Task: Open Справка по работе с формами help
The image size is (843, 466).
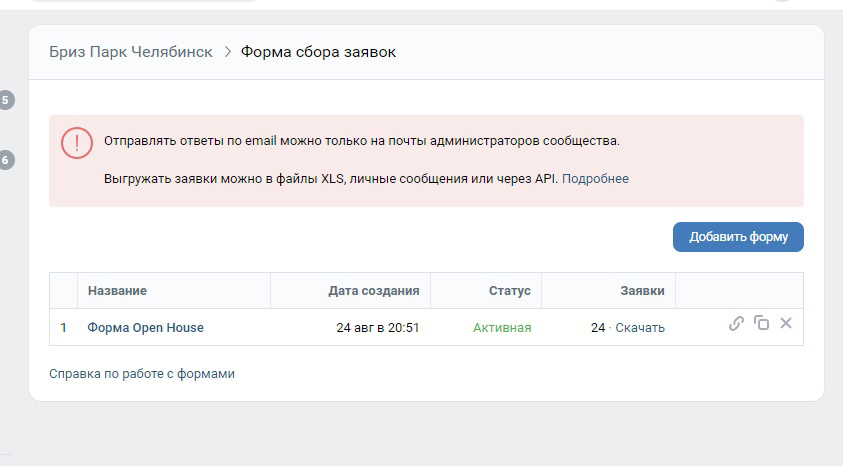Action: pos(142,374)
